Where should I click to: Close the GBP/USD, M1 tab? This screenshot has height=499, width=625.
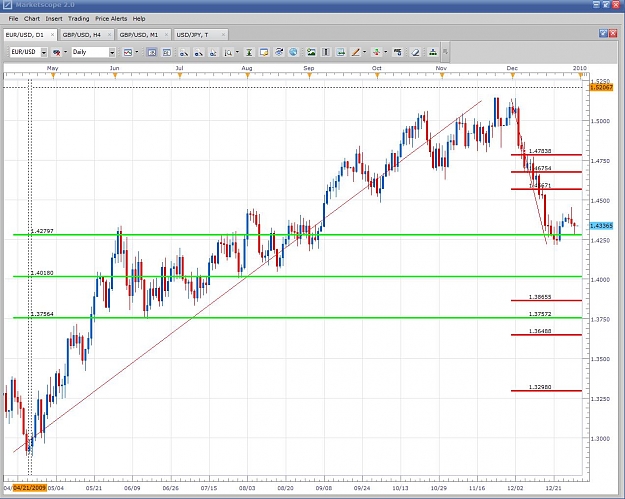coord(166,35)
